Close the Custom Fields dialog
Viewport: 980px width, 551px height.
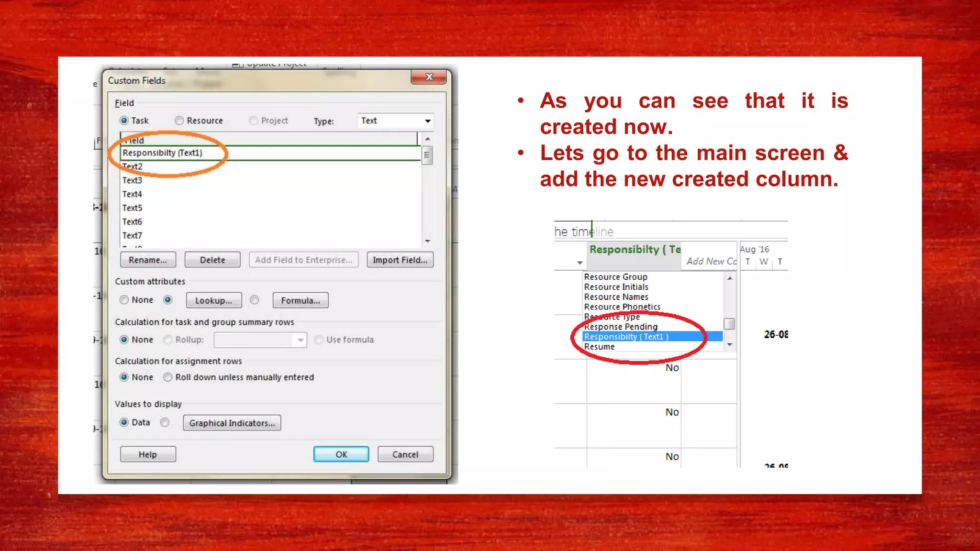[x=429, y=77]
